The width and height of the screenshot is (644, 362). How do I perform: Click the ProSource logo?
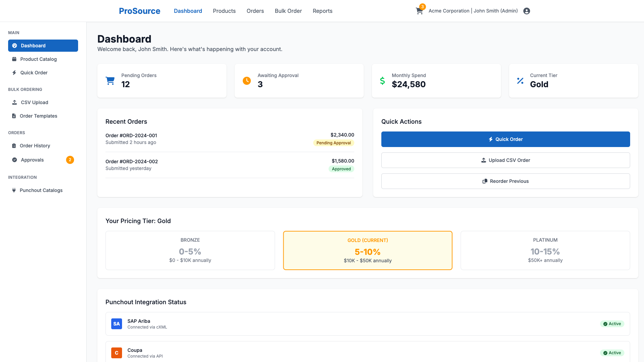point(139,10)
